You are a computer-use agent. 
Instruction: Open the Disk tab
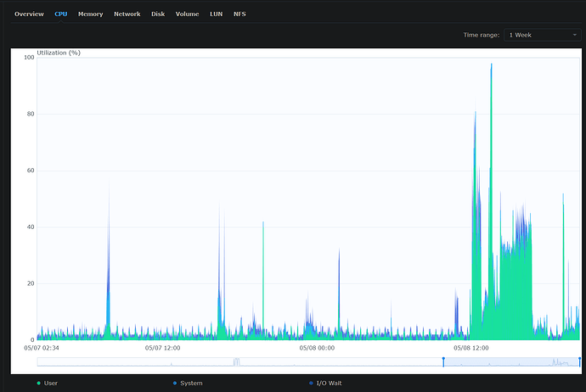[158, 14]
